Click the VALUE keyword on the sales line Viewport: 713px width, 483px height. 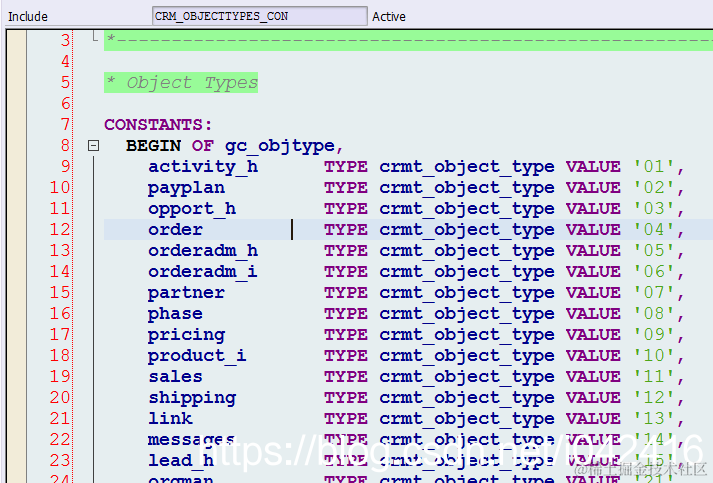click(x=593, y=377)
